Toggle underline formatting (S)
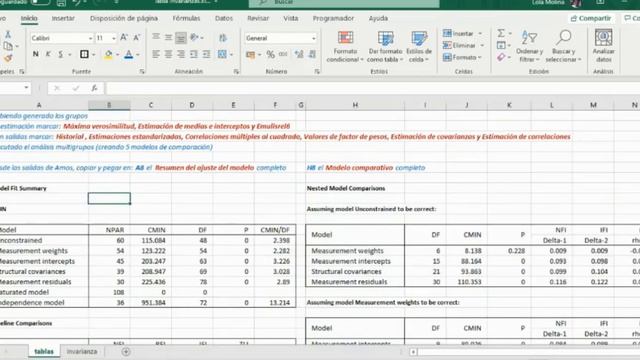This screenshot has width=640, height=360. [61, 54]
